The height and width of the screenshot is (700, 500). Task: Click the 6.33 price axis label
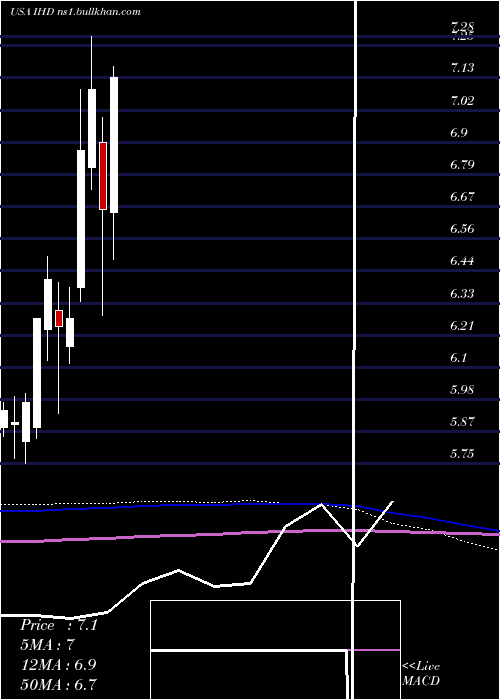tap(462, 293)
